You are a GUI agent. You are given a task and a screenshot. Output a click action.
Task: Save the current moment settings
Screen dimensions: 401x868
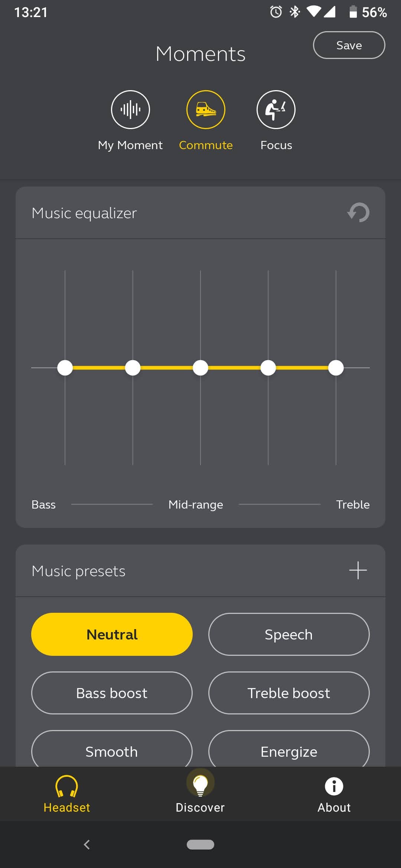(349, 45)
